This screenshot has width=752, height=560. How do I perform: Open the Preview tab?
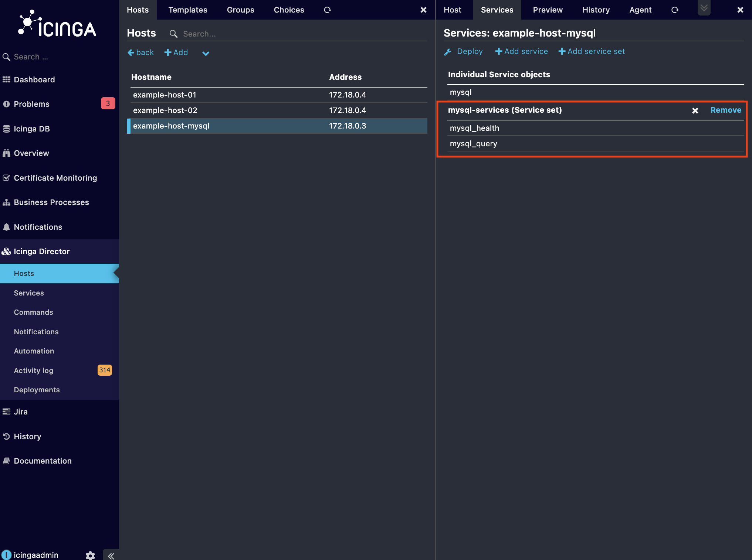tap(548, 10)
